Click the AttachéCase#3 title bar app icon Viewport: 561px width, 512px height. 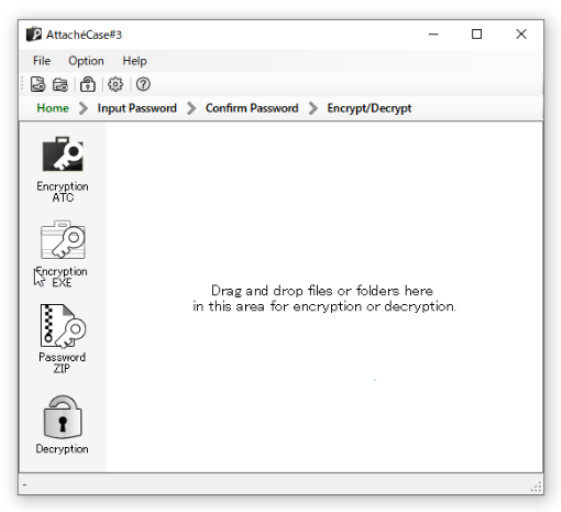point(34,34)
